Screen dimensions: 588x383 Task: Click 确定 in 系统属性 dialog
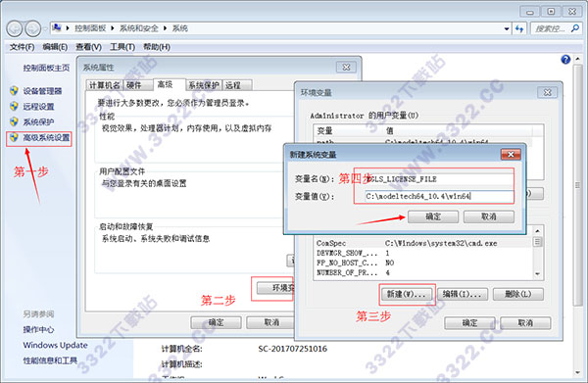click(x=216, y=322)
